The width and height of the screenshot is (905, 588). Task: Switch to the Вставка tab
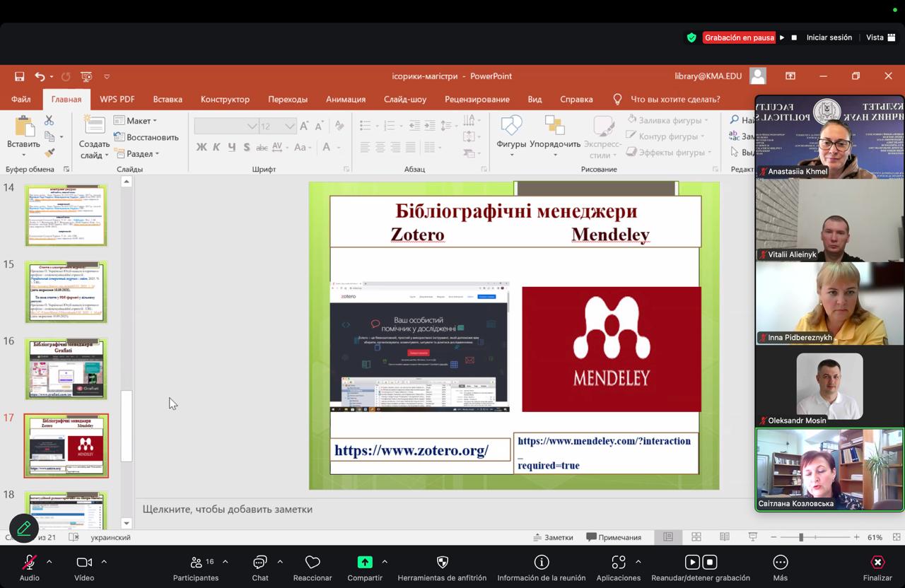pyautogui.click(x=168, y=99)
